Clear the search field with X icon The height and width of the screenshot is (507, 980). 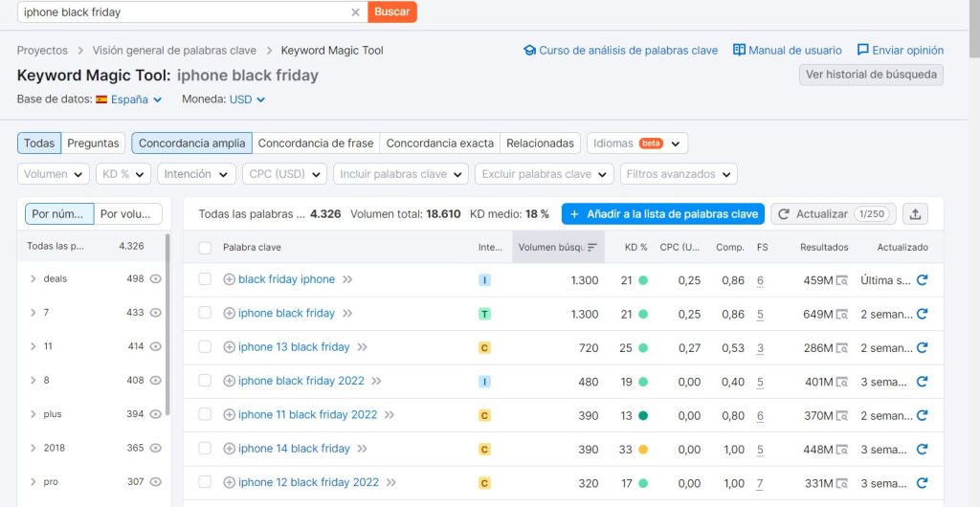355,11
